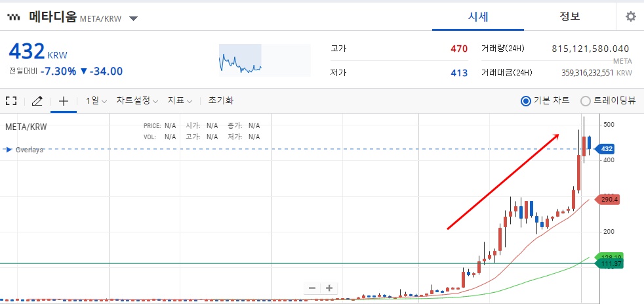The image size is (644, 304).
Task: Switch to the 정보 tab
Action: pos(570,17)
